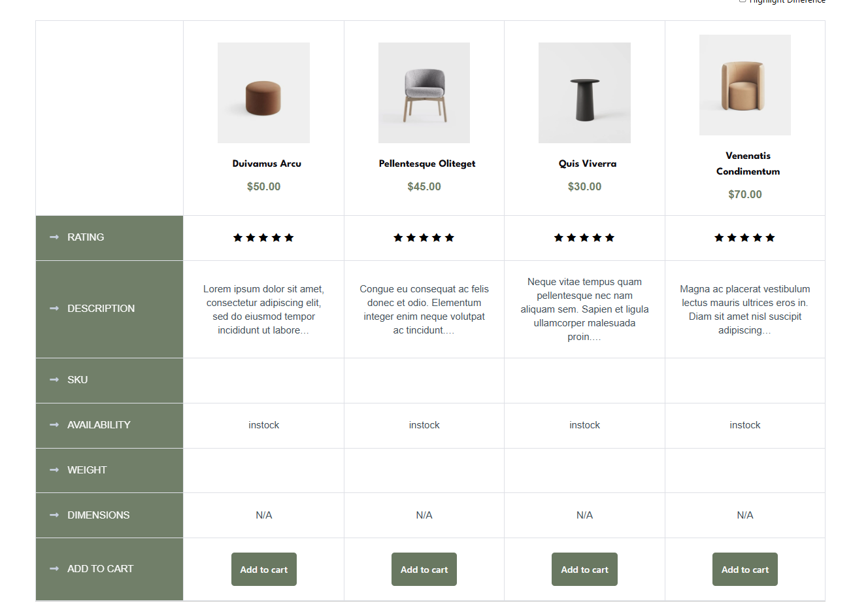Add Pellentesque Oliteget to cart
The image size is (868, 616).
coord(424,570)
